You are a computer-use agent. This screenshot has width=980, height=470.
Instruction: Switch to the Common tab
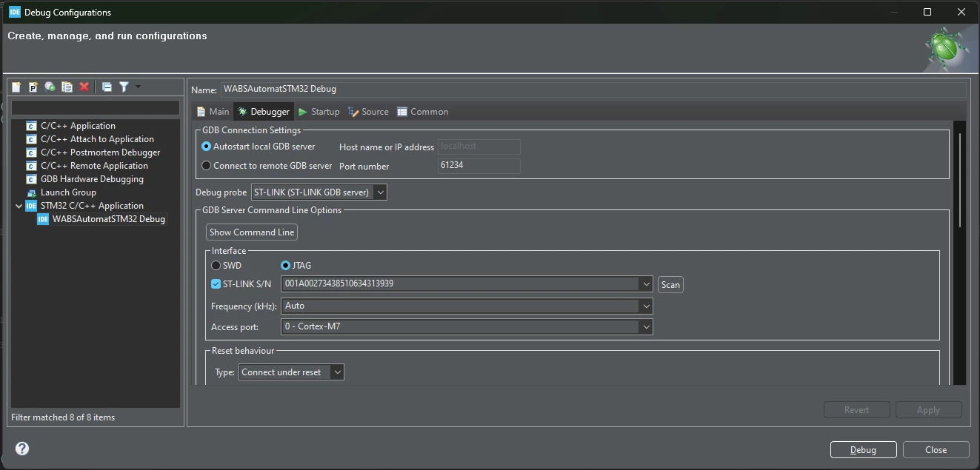422,112
